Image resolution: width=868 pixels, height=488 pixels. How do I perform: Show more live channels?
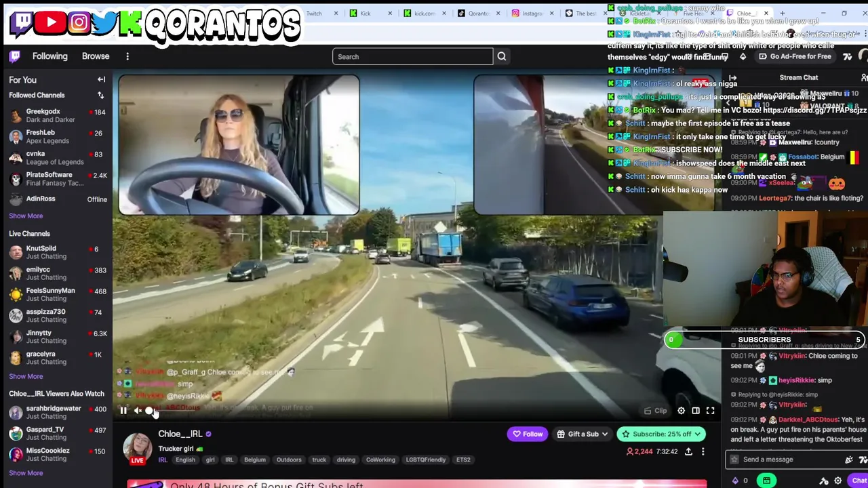click(26, 376)
